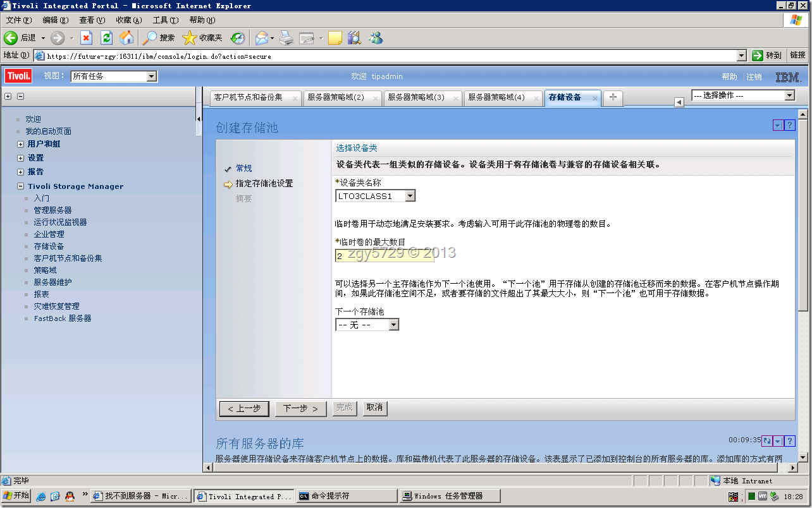The height and width of the screenshot is (508, 812).
Task: Refresh the page with green arrows icon
Action: tap(106, 38)
